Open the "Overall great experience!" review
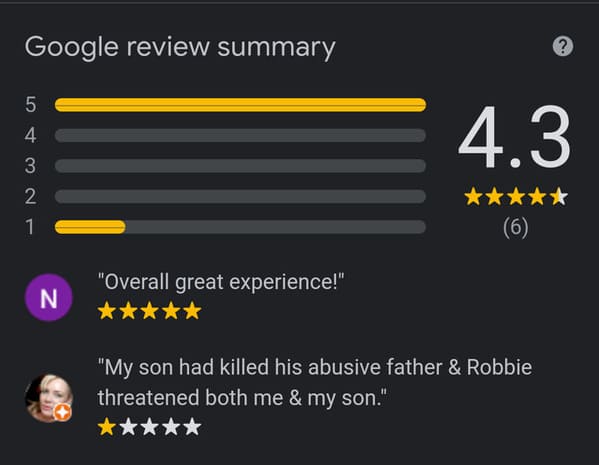 221,282
